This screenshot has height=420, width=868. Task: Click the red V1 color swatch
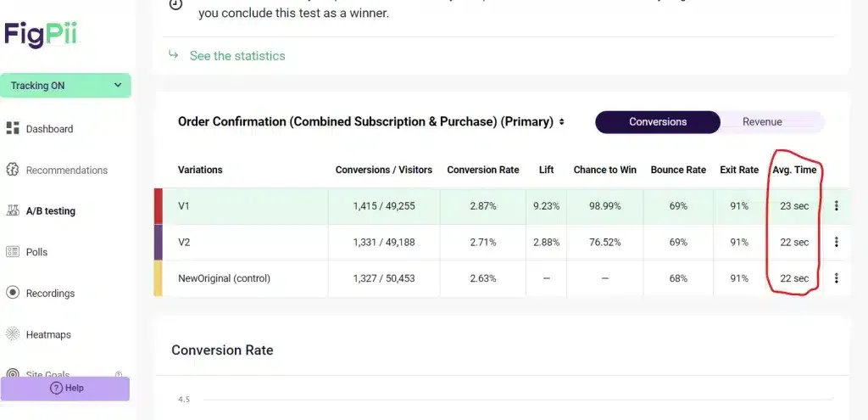[158, 206]
